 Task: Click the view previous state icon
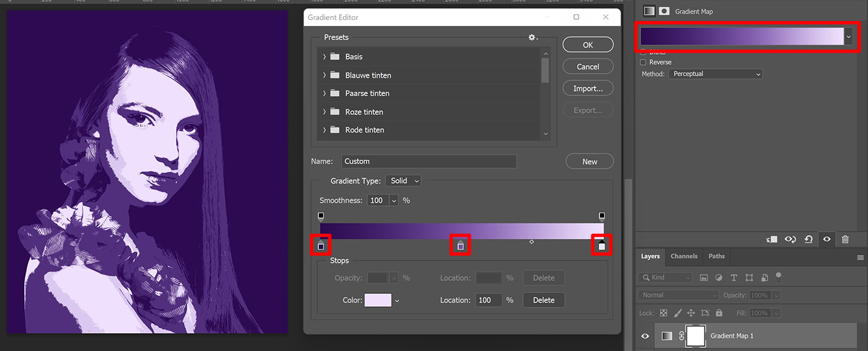coord(790,239)
